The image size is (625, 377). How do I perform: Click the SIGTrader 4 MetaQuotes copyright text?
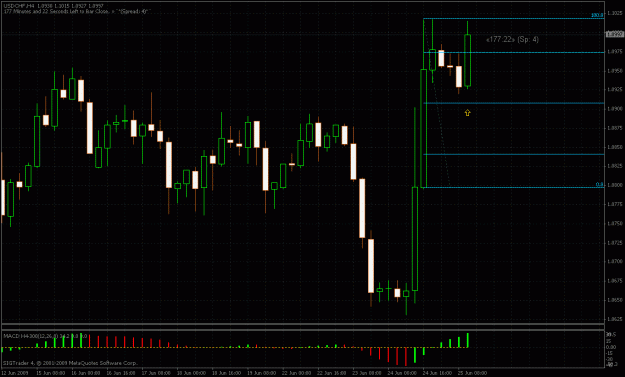tap(71, 363)
